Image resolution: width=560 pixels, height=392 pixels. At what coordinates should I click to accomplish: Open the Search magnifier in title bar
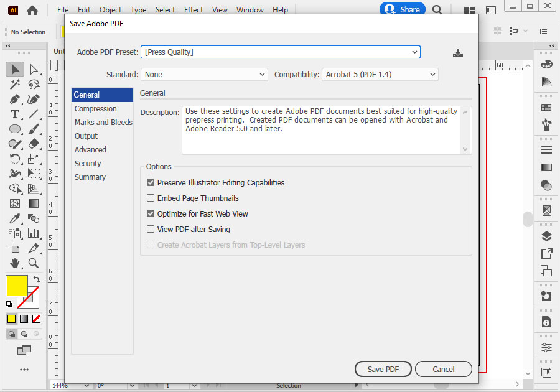click(437, 9)
